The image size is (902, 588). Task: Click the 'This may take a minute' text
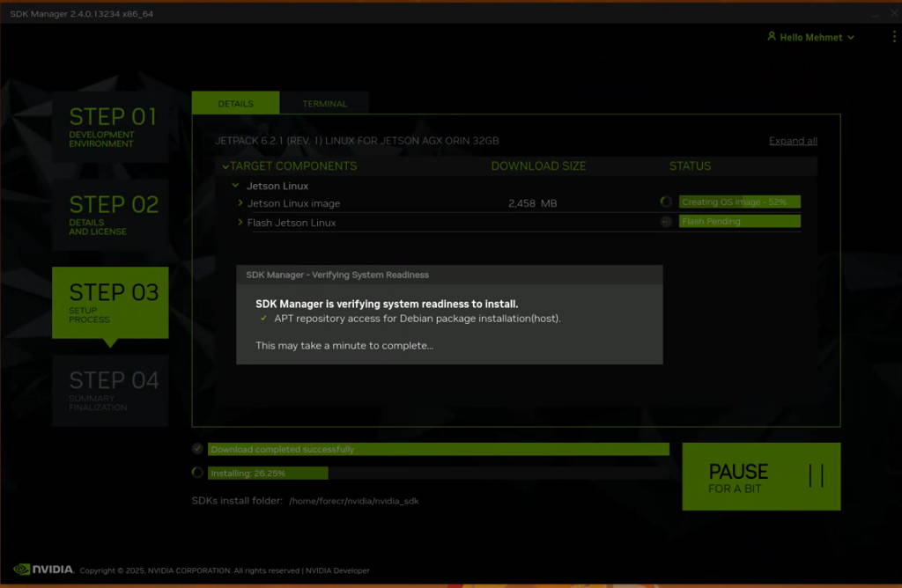[x=344, y=345]
